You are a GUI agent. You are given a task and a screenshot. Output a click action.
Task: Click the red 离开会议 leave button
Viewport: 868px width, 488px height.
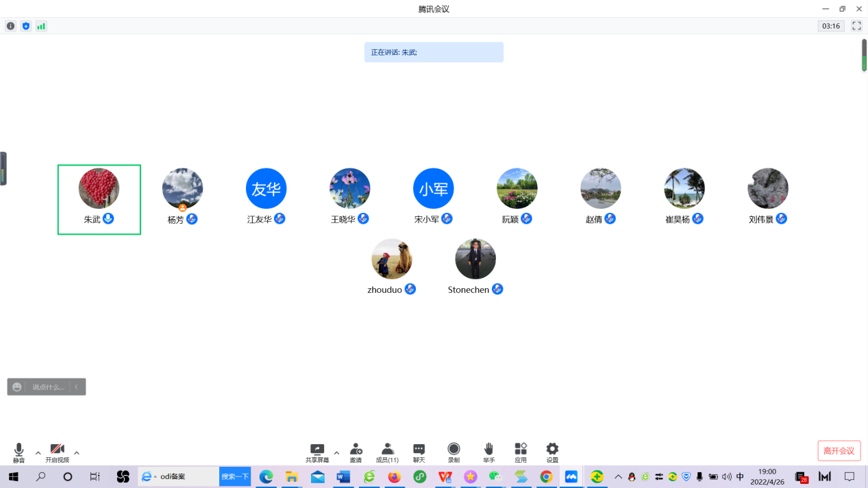[x=839, y=450]
